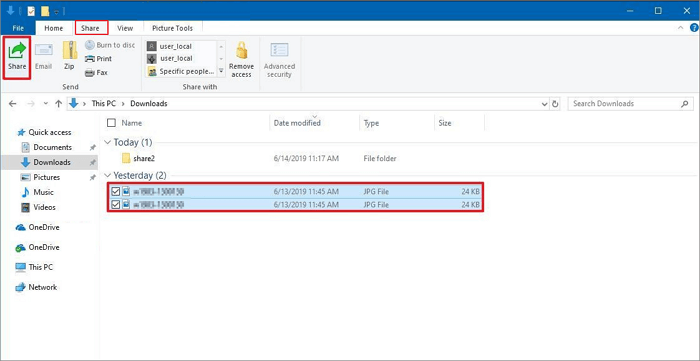
Task: Switch to the Home ribbon tab
Action: point(54,28)
